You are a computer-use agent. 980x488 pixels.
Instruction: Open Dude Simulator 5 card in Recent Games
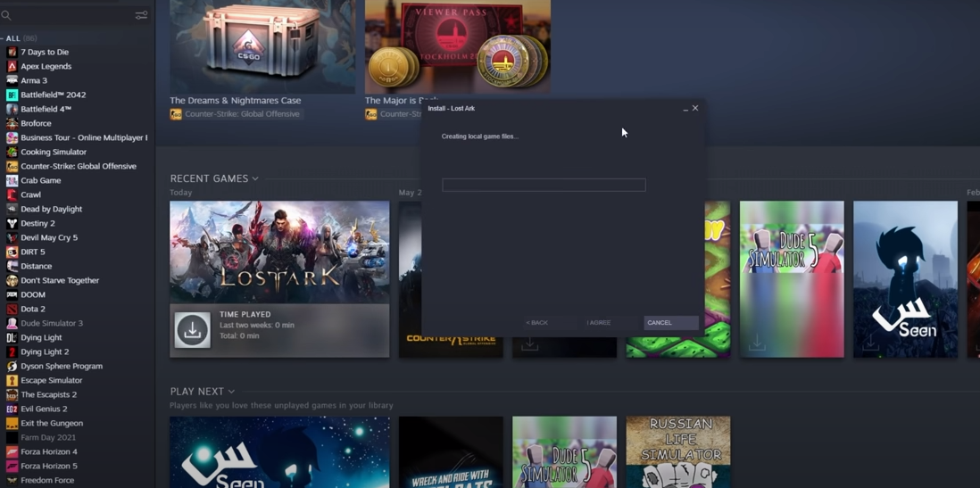coord(792,278)
